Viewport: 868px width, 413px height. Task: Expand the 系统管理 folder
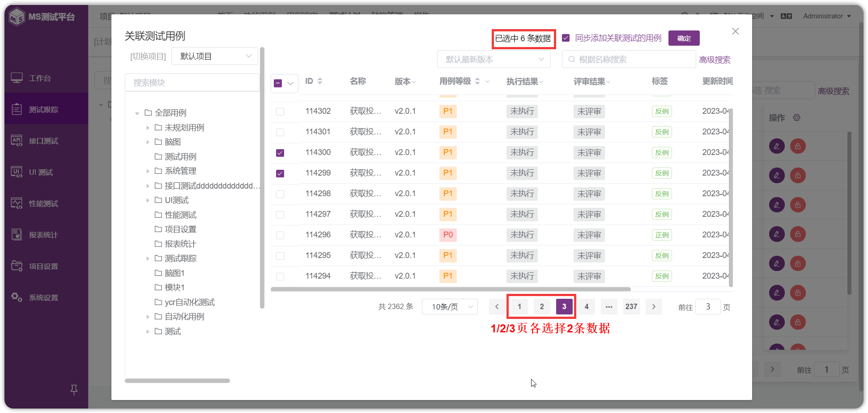pos(148,171)
